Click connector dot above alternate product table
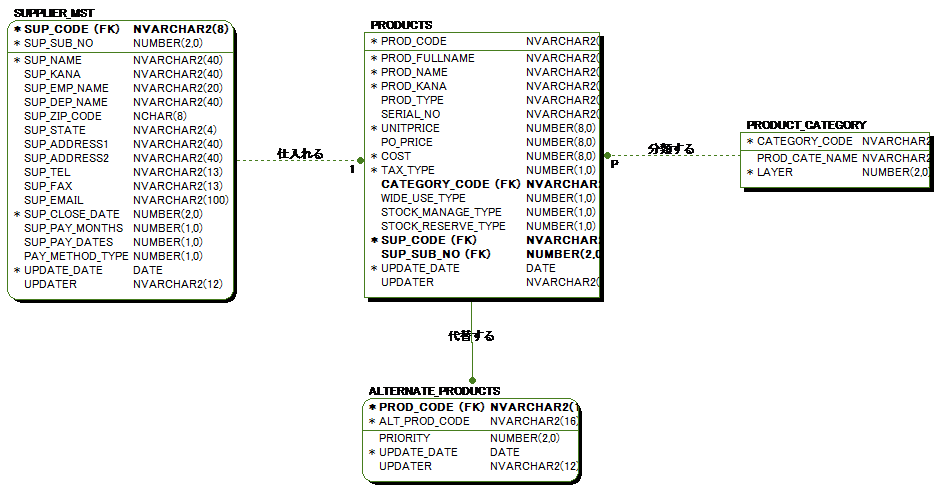The width and height of the screenshot is (936, 488). pyautogui.click(x=473, y=380)
